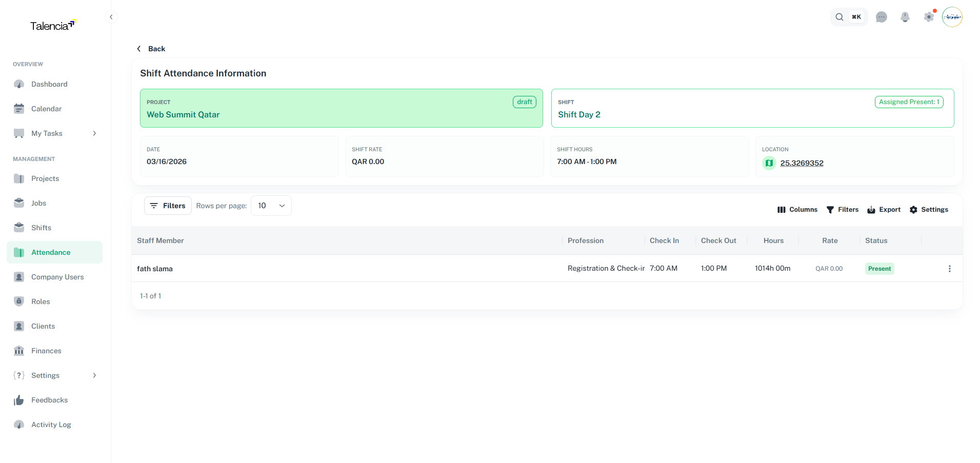Open the Columns selector icon
Screen dimensions: 980x463
[x=781, y=210]
